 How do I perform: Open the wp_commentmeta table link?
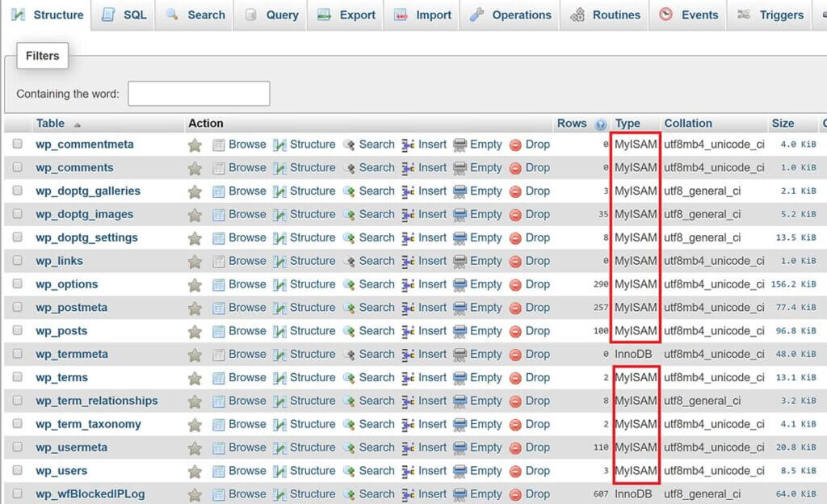tap(84, 145)
